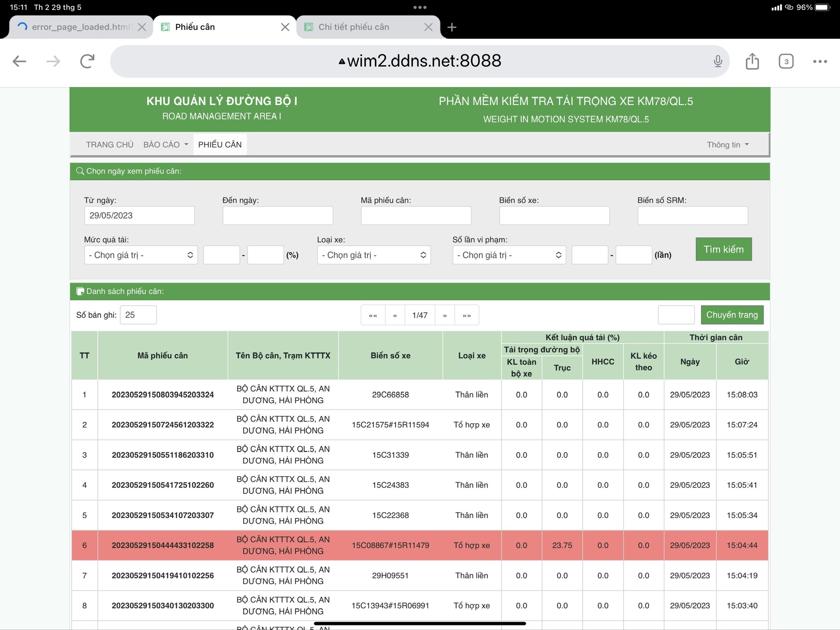Go to TRANG CHỦ page

(110, 145)
